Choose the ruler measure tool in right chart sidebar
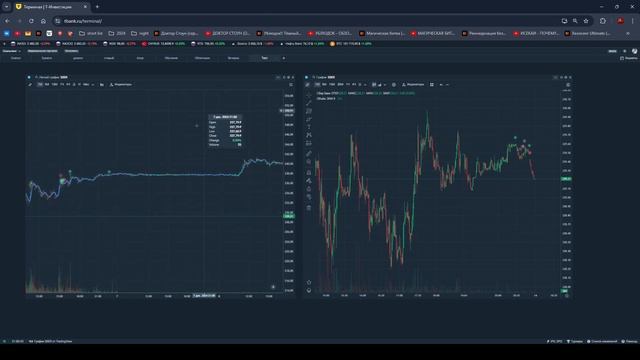 point(309,153)
